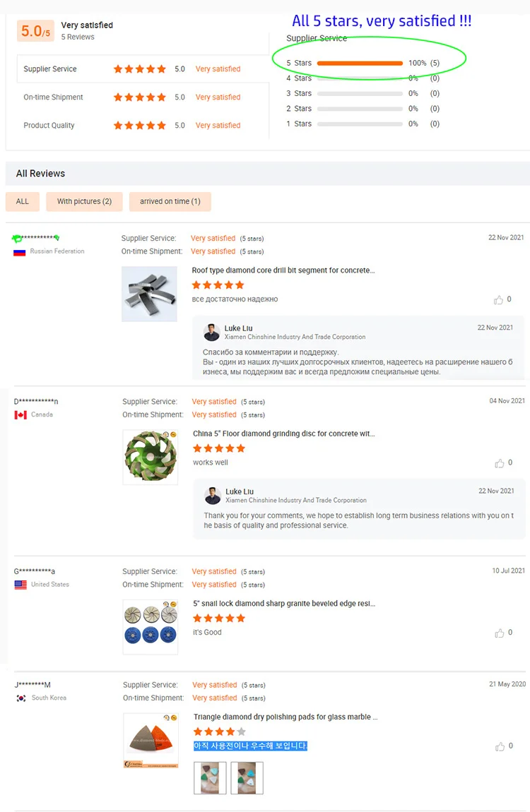This screenshot has width=530, height=812.
Task: Open the roof type diamond segment thumbnail
Action: [149, 294]
